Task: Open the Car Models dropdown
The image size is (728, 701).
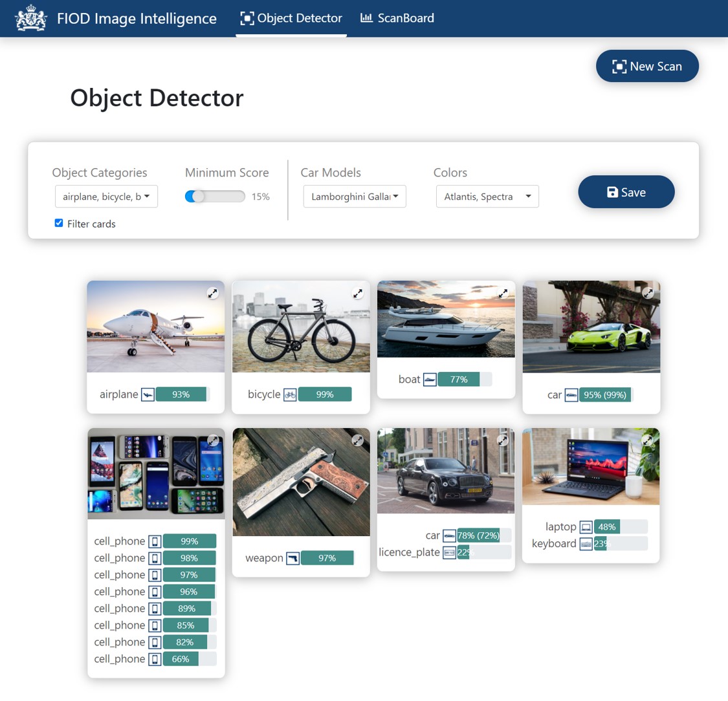Action: (355, 196)
